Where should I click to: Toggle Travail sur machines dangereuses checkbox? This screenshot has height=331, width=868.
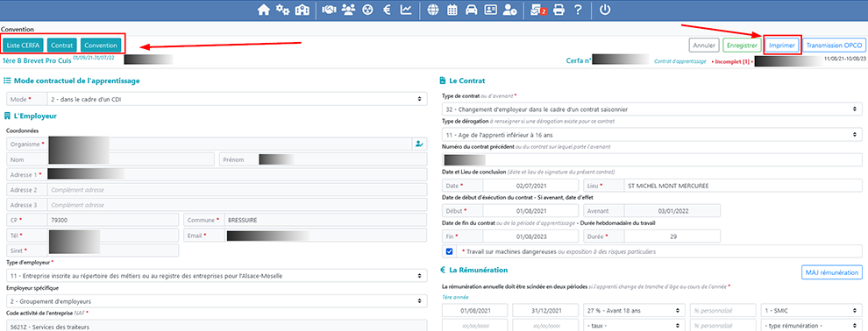tap(449, 251)
